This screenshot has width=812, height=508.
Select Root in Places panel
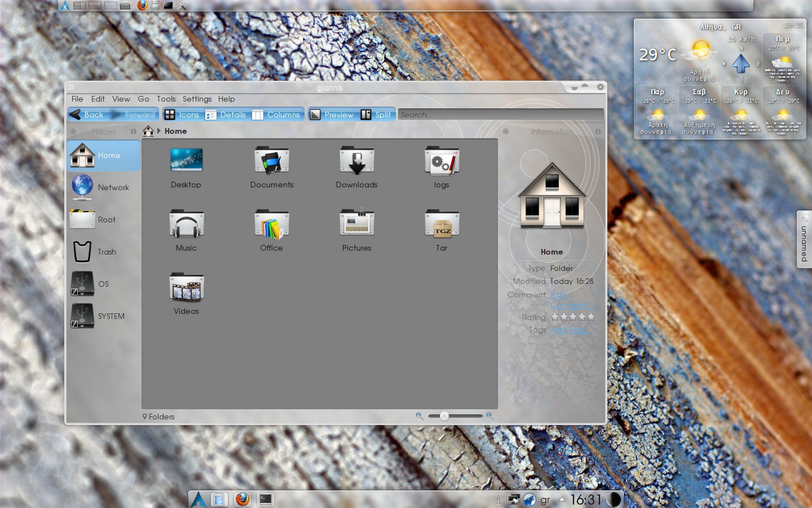pyautogui.click(x=104, y=220)
